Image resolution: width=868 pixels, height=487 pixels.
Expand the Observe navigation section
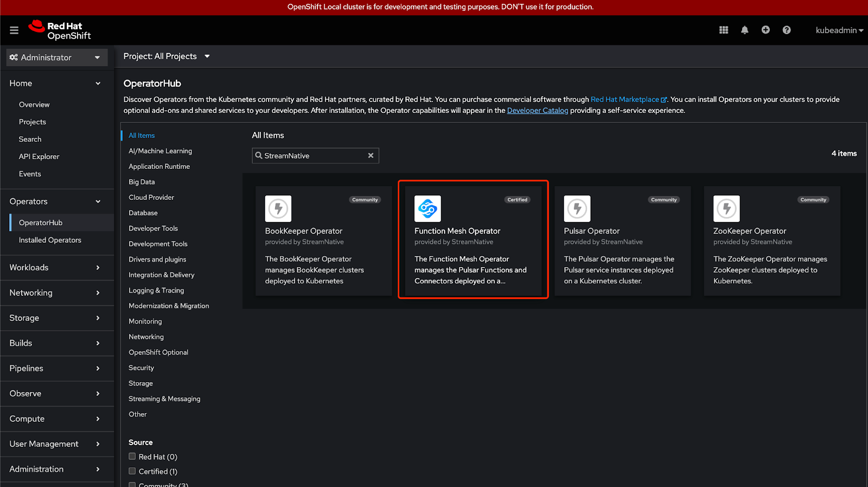[56, 394]
